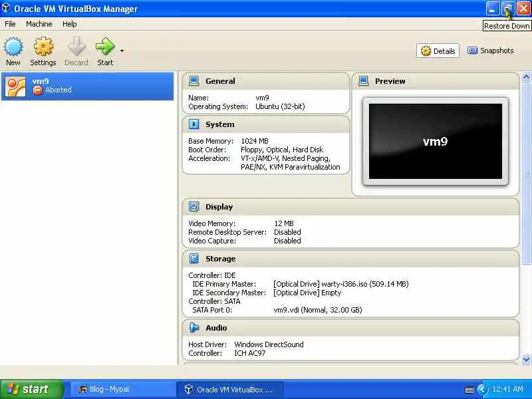Switch to the Snapshots view
The image size is (532, 399).
click(x=491, y=51)
